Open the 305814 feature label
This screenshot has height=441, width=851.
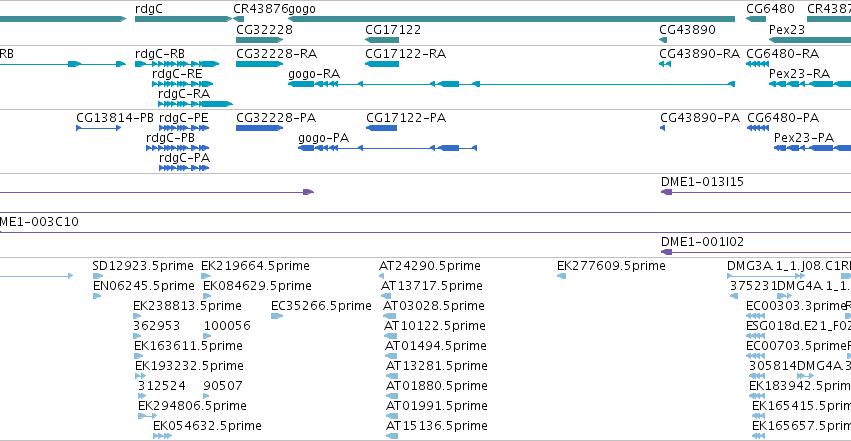(x=772, y=366)
